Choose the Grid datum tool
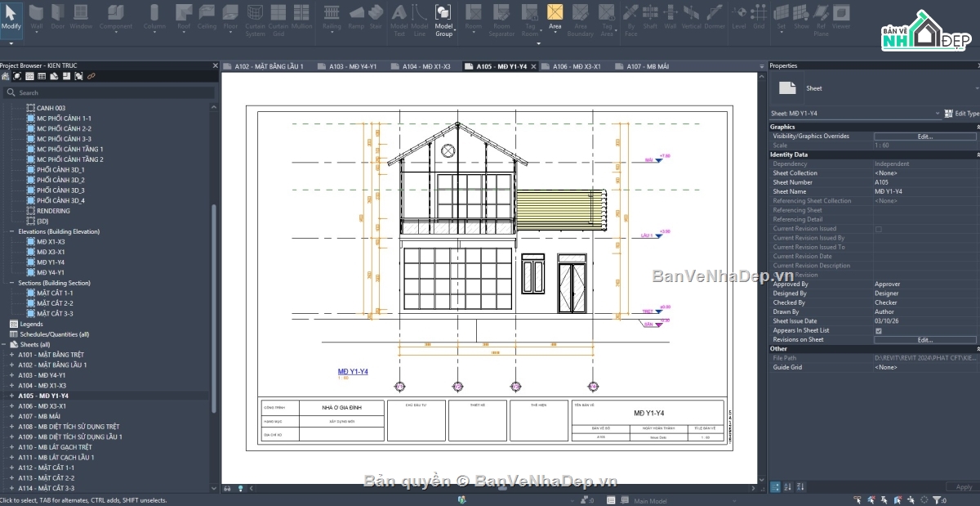Viewport: 980px width, 506px height. (x=759, y=16)
